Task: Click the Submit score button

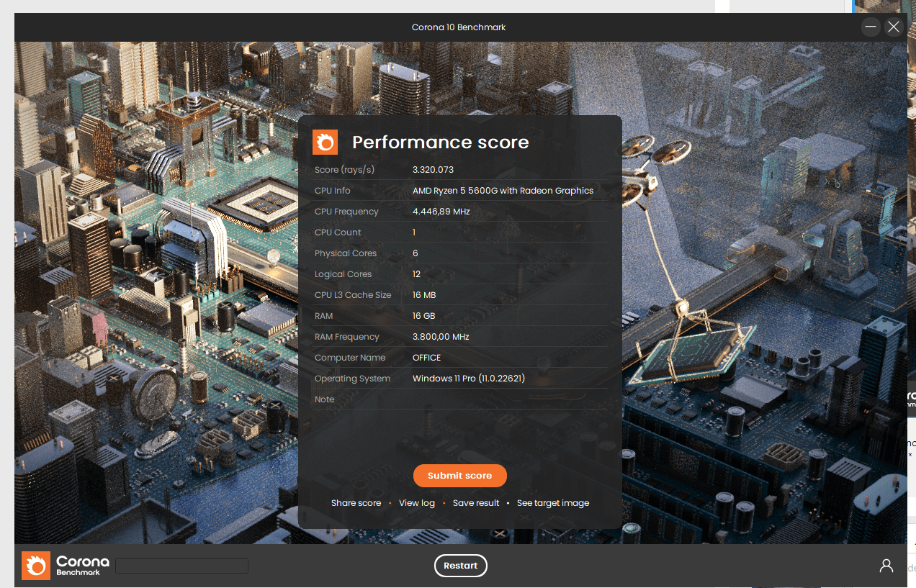Action: click(x=459, y=476)
